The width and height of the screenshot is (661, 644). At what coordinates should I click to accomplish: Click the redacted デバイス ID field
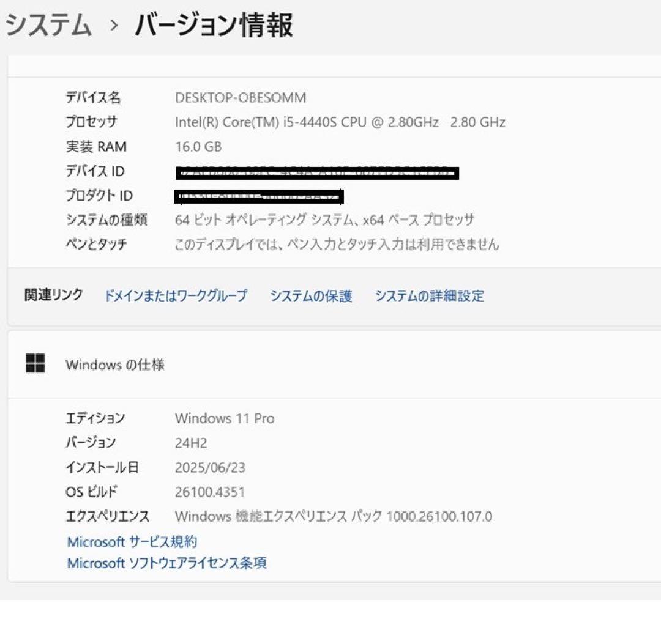[x=318, y=172]
